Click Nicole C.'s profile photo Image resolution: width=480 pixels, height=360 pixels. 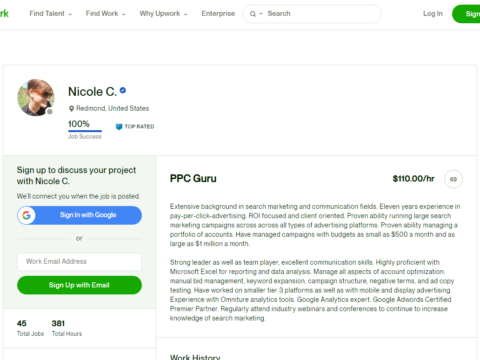pos(36,97)
